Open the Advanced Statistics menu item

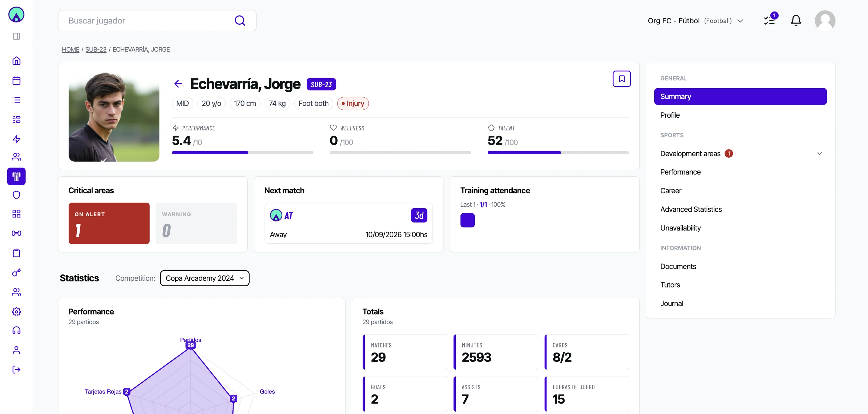[x=691, y=209]
